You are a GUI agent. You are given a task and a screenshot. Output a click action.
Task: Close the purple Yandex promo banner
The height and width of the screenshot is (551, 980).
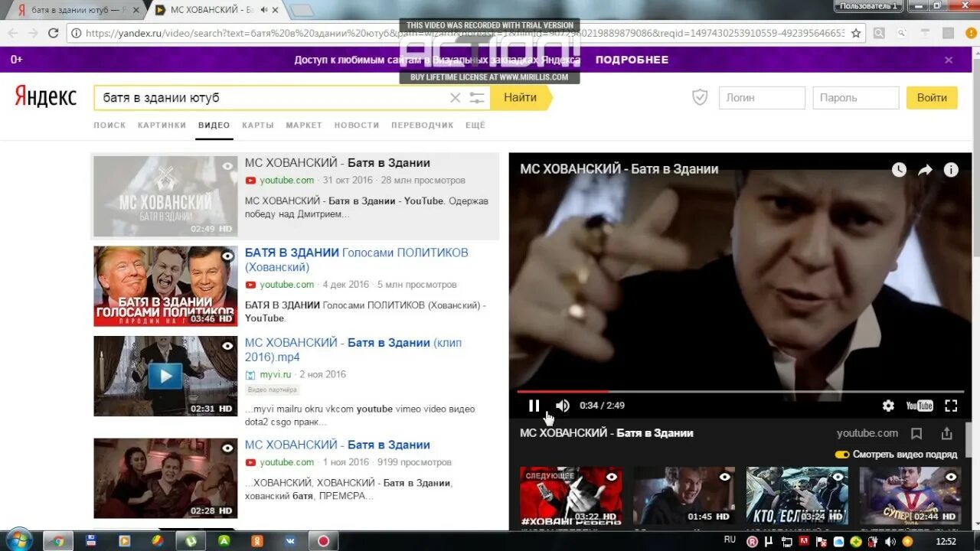click(949, 60)
